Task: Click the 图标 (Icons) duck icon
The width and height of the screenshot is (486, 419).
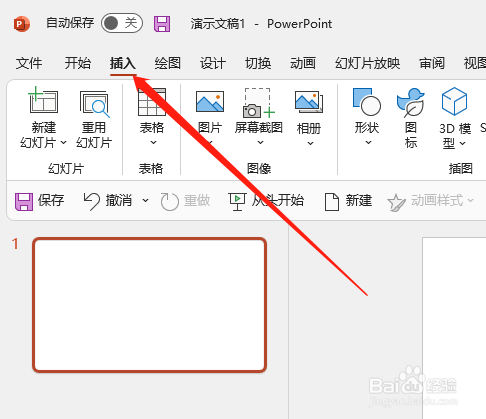Action: click(411, 102)
